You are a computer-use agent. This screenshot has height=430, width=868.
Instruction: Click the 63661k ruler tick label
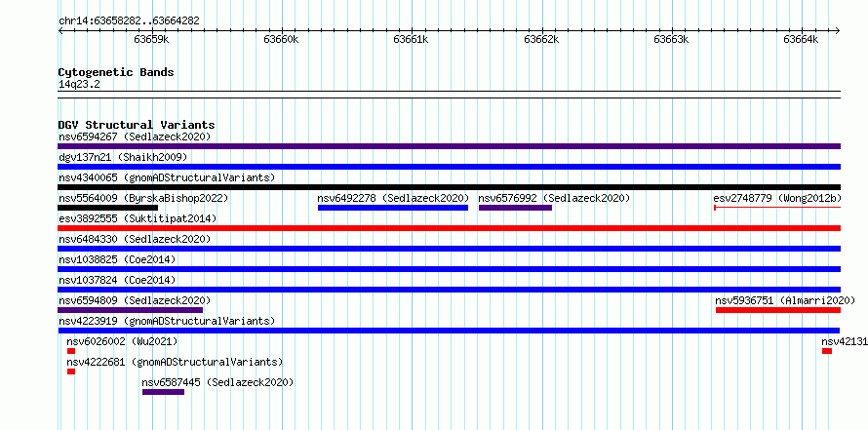412,39
